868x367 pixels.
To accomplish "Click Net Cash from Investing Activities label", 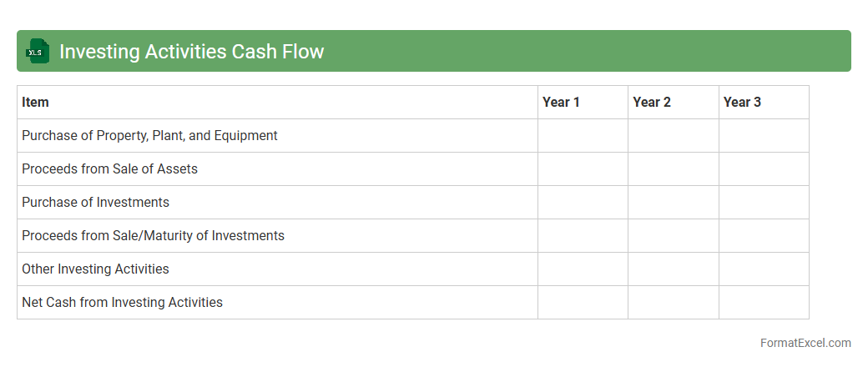I will tap(123, 302).
